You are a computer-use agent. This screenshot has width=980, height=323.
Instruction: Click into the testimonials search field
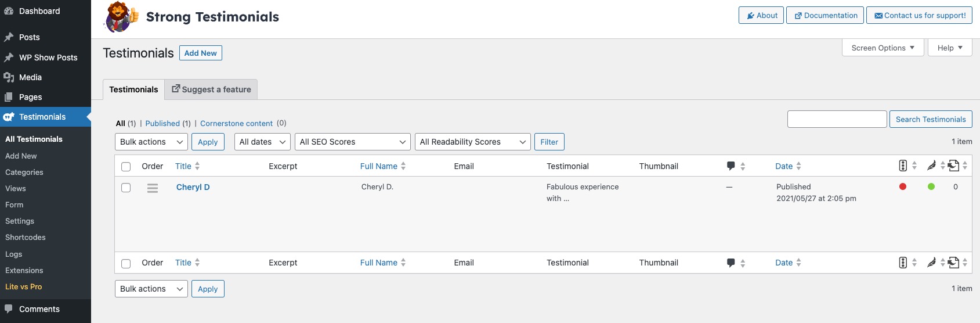(837, 119)
